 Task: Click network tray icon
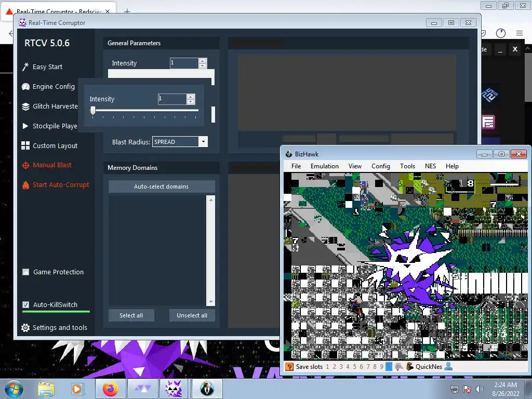click(x=454, y=390)
